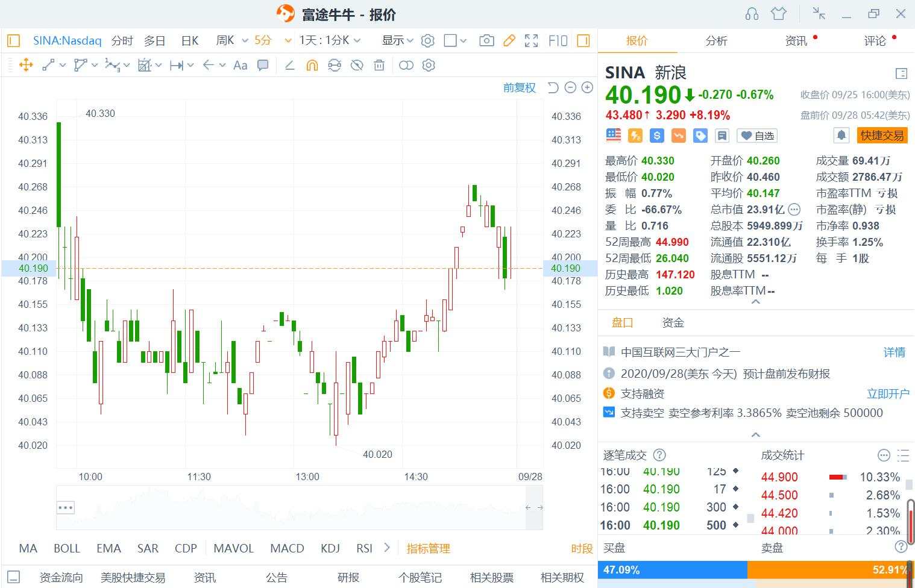Open the 资讯 tab in right panel

coord(796,40)
